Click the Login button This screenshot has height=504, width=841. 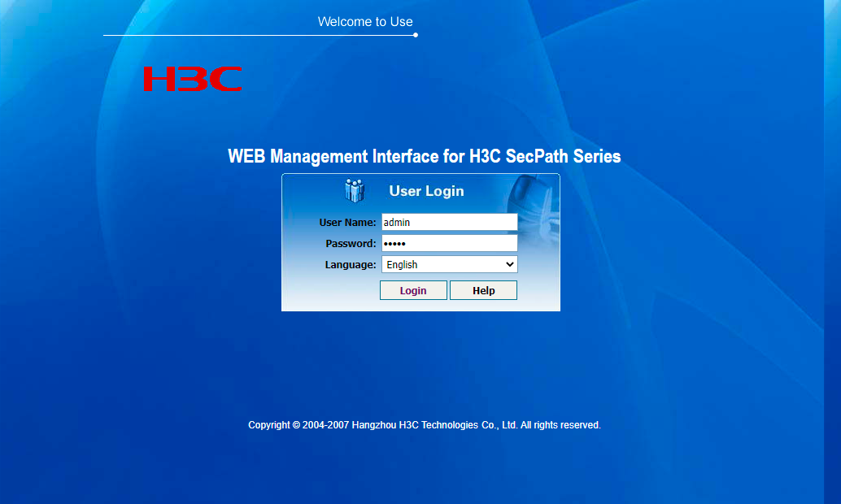pyautogui.click(x=413, y=290)
